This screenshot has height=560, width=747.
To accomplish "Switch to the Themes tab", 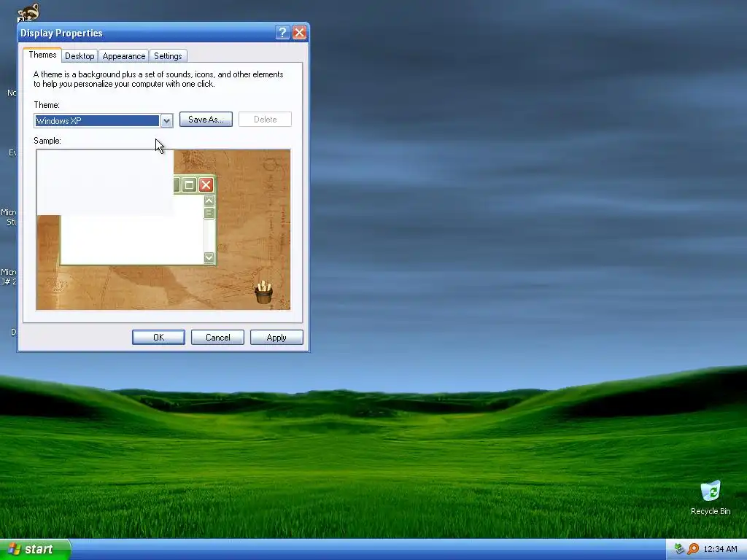I will coord(42,55).
